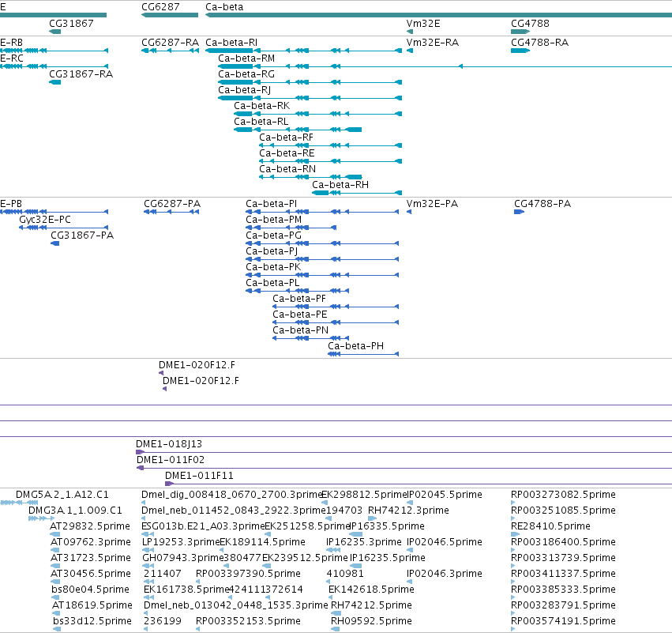Click transcript Ca-beta-RF
Viewport: 672px width, 633px height.
[287, 138]
